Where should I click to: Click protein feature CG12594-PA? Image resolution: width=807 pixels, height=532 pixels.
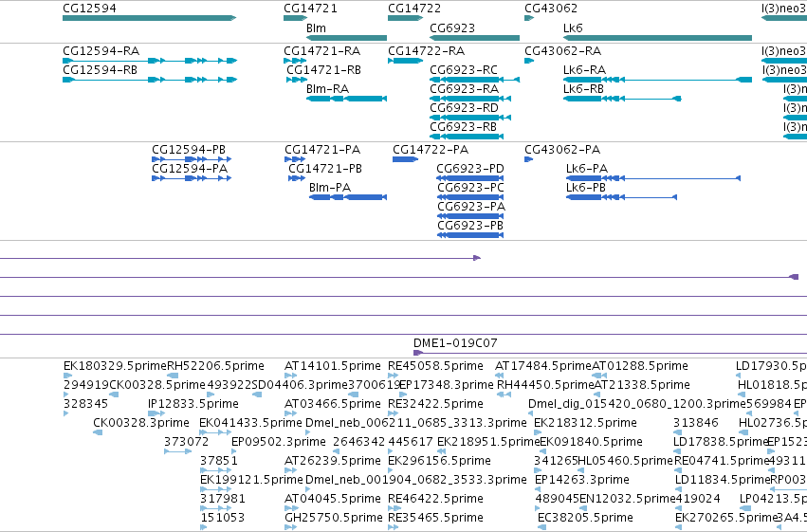click(x=192, y=178)
